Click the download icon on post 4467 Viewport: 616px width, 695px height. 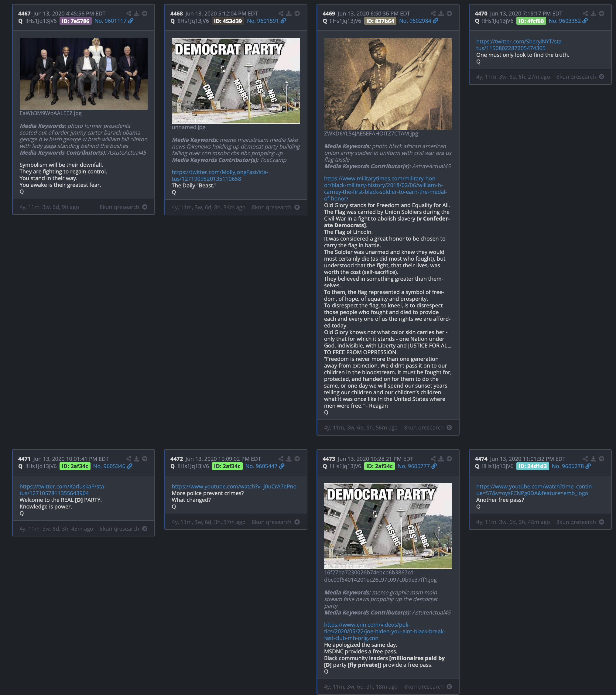click(136, 14)
